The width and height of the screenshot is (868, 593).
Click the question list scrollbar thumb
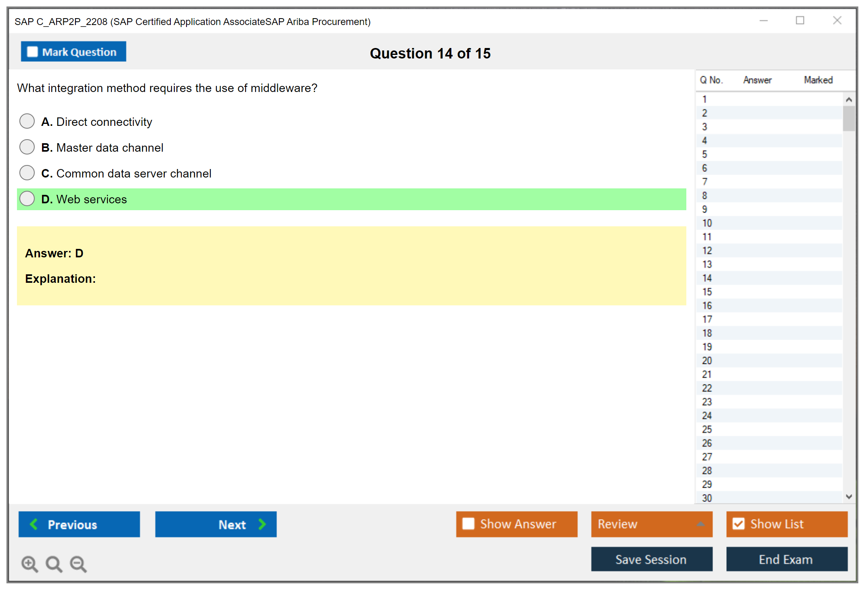point(849,118)
